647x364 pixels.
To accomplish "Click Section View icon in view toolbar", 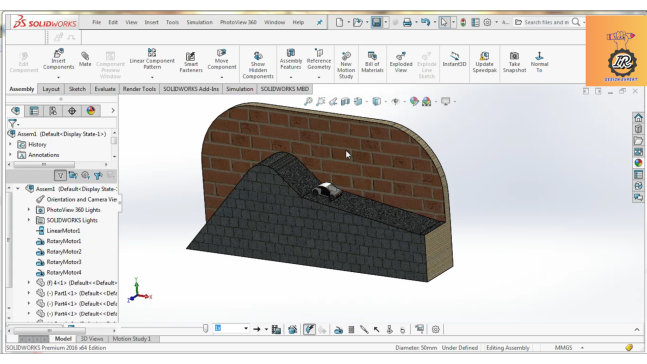I will 345,102.
